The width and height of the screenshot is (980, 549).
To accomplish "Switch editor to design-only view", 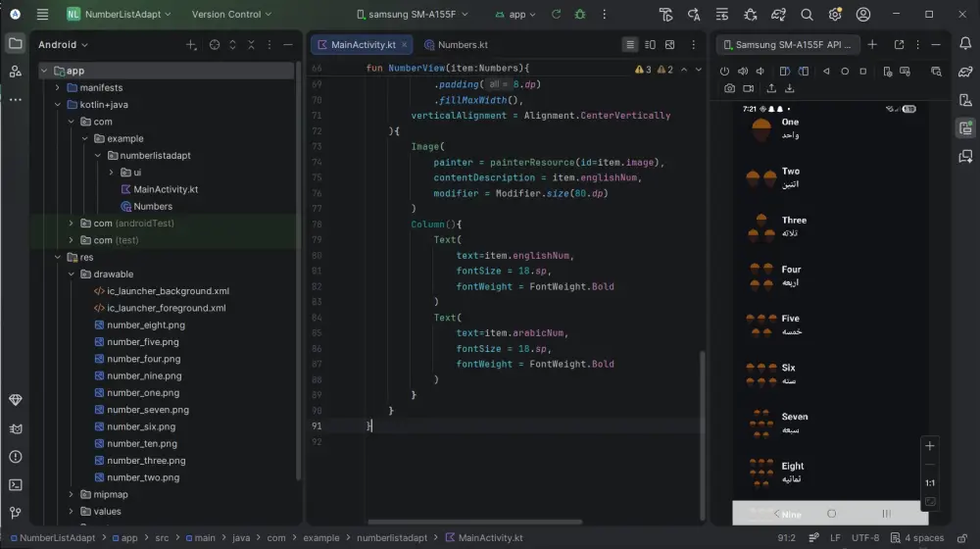I will click(x=670, y=44).
